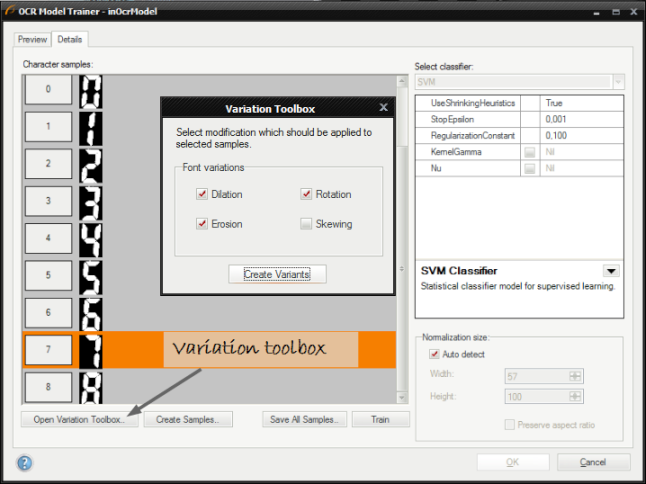Click the KernelGamma Nil toggle icon
Image resolution: width=646 pixels, height=484 pixels.
(529, 151)
